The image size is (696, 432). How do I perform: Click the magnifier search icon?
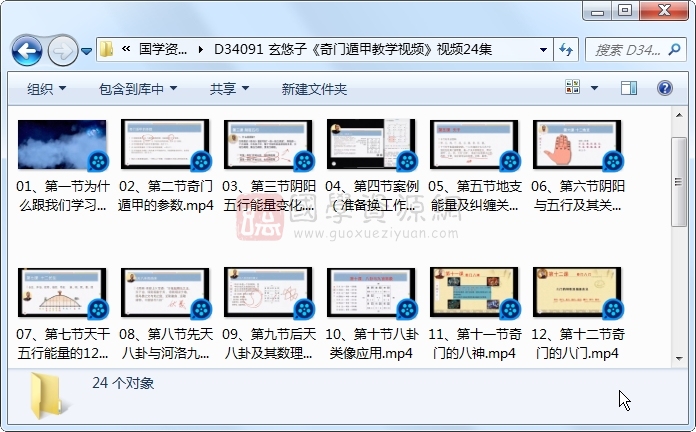click(x=675, y=49)
